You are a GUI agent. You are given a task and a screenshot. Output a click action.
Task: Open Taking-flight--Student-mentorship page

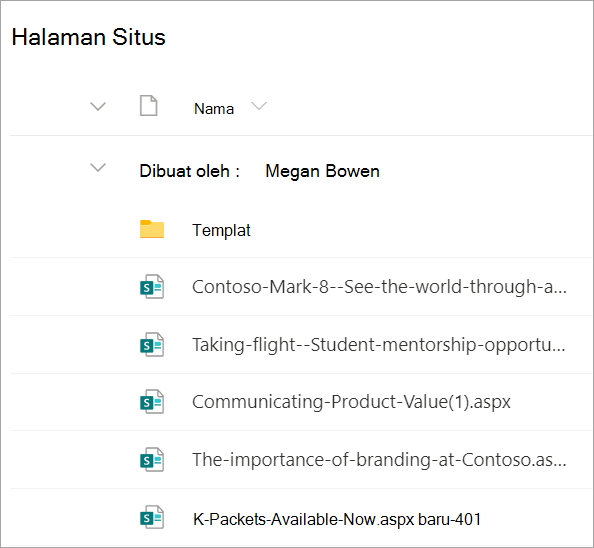point(379,345)
